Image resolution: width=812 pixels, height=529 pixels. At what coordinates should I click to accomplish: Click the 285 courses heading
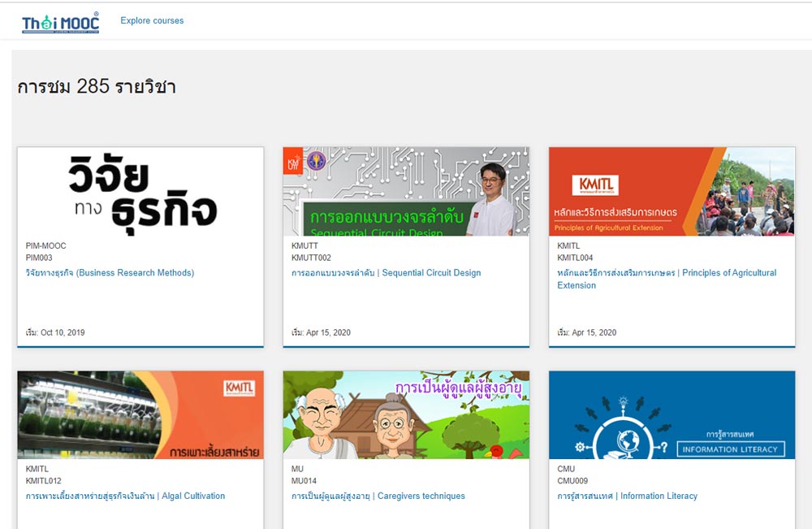click(x=97, y=86)
